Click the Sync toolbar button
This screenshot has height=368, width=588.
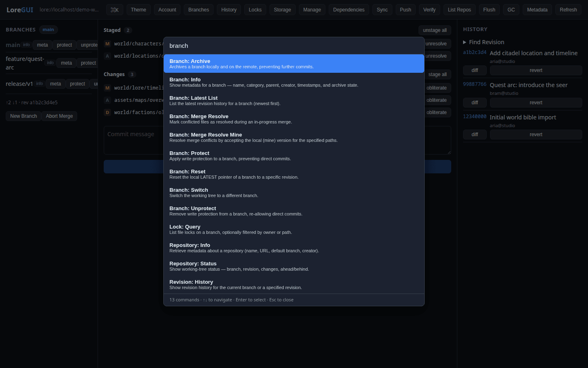point(382,10)
